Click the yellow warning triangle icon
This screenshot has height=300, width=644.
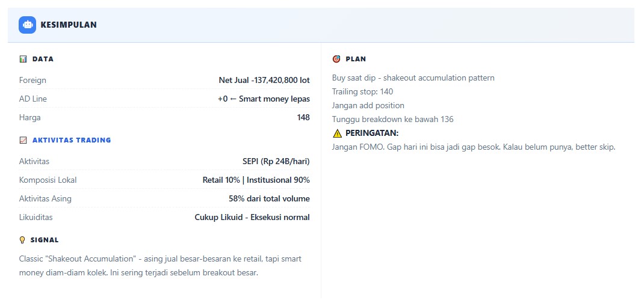tap(337, 133)
